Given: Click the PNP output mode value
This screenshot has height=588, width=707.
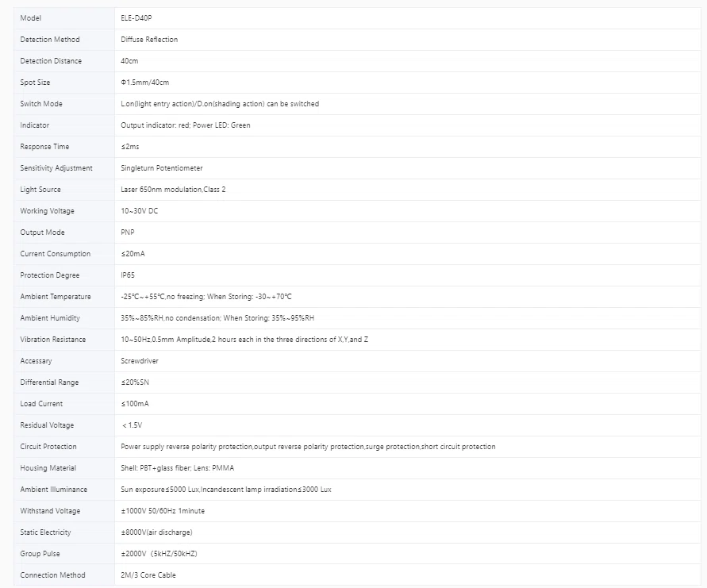Looking at the screenshot, I should point(127,233).
